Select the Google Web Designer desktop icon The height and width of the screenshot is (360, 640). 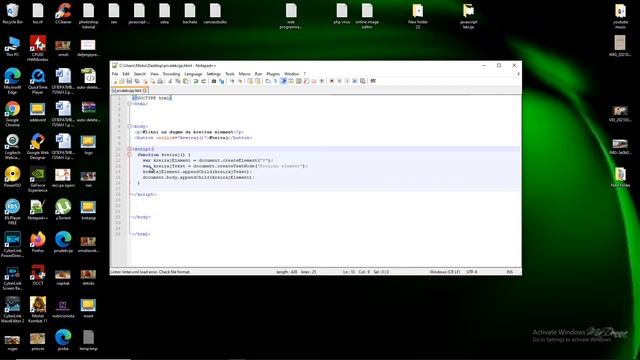coord(38,147)
